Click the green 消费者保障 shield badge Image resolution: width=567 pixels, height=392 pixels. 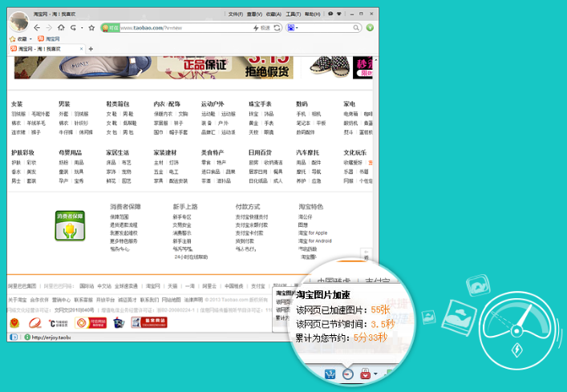[x=70, y=226]
